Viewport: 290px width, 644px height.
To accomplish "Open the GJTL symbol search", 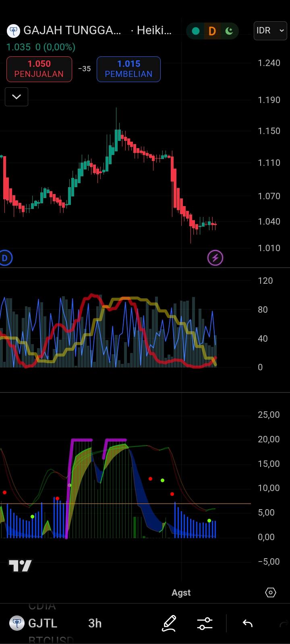I will pos(43,623).
